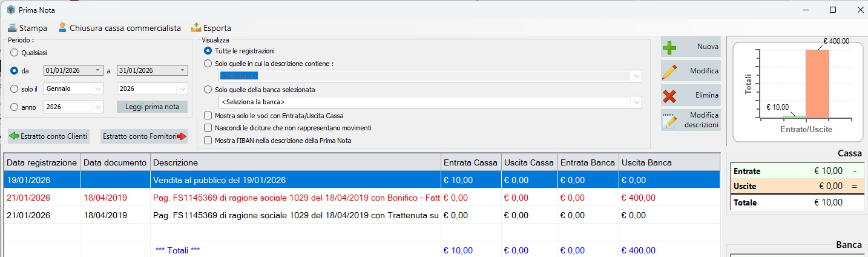The height and width of the screenshot is (257, 868).
Task: Click the green plus Nuova icon
Action: (669, 47)
